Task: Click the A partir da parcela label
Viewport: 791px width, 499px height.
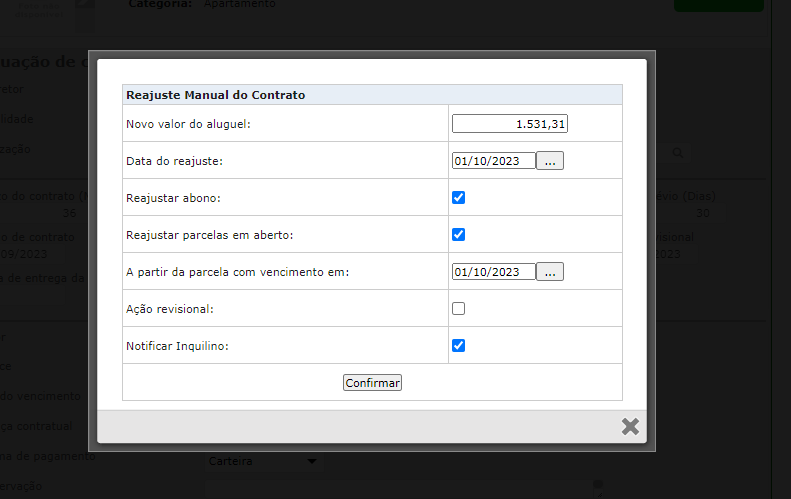Action: coord(237,272)
